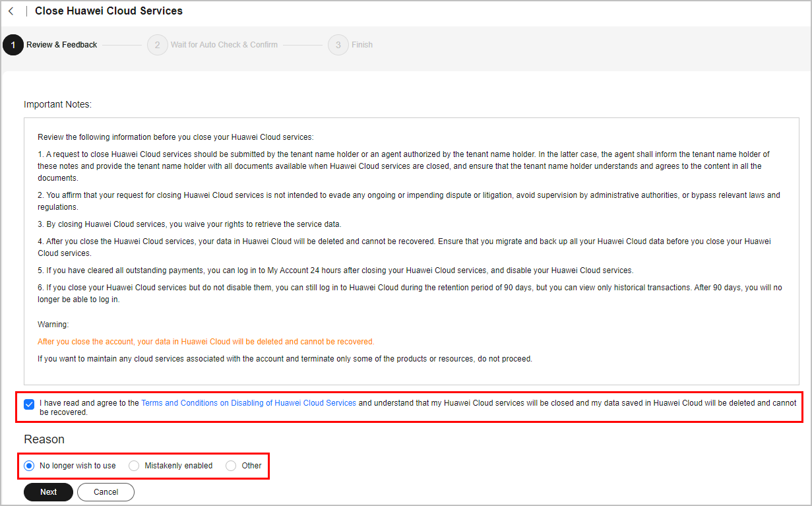812x506 pixels.
Task: Click step 2 Wait for Auto Check & Confirm
Action: (x=212, y=45)
